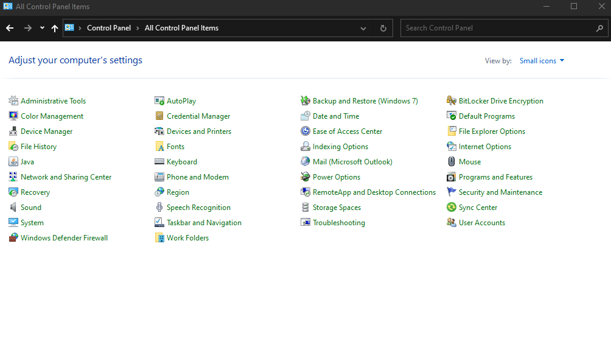Open Programs and Features link
This screenshot has width=611, height=364.
495,177
